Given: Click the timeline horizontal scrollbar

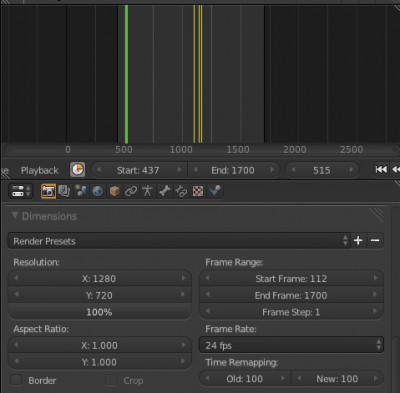Looking at the screenshot, I should point(202,149).
